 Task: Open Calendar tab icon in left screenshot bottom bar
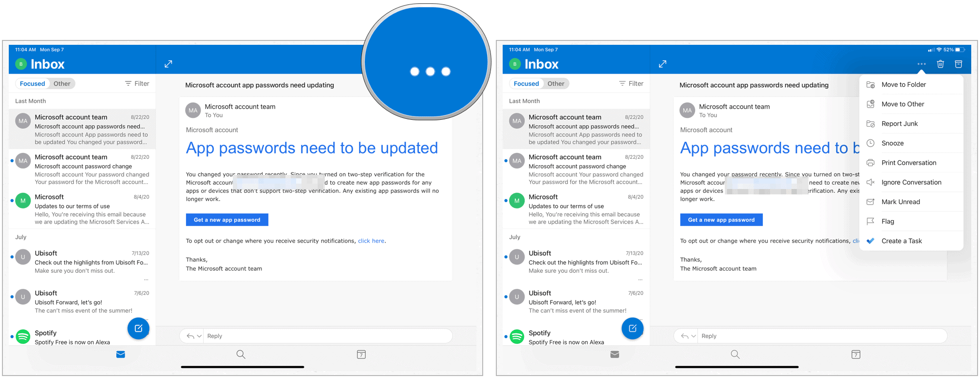[x=361, y=355]
